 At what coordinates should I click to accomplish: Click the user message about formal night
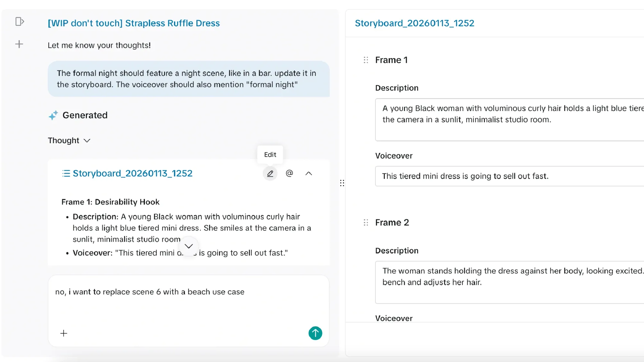[x=189, y=79]
